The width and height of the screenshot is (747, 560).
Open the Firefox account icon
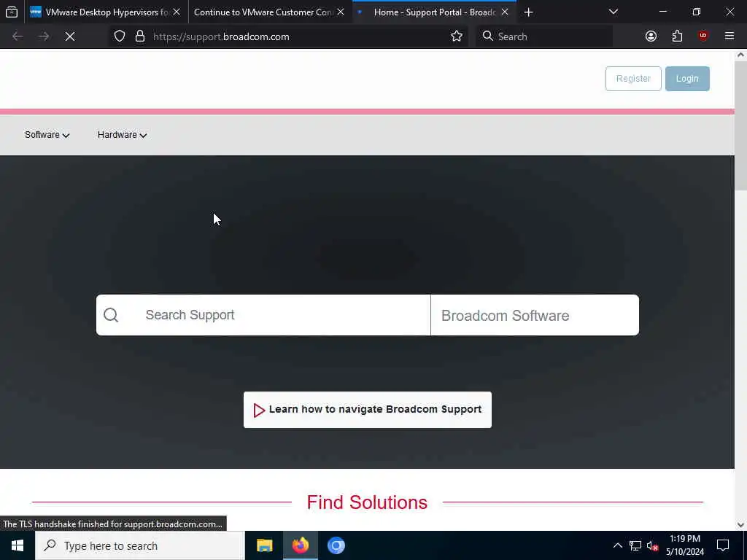click(651, 36)
